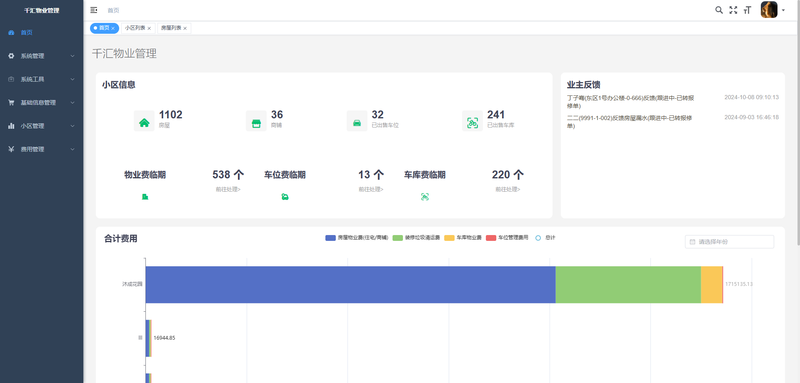
Task: Click the yen icon of 费用管理
Action: coord(11,149)
